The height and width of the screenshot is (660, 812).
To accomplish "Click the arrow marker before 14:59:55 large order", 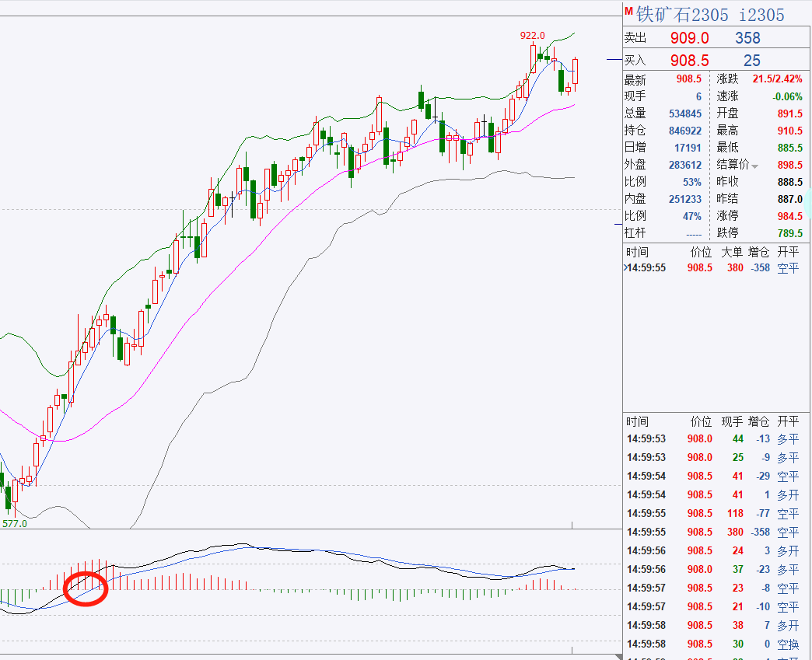I will (x=625, y=268).
